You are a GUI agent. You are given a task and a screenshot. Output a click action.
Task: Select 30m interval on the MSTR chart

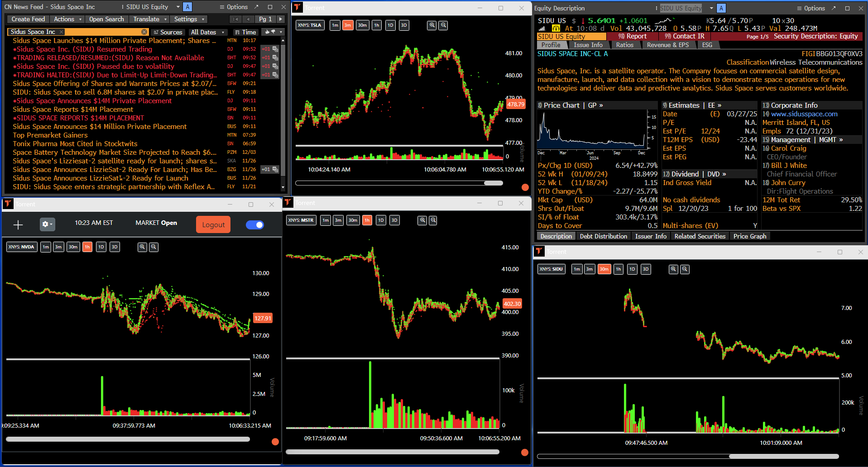tap(353, 220)
